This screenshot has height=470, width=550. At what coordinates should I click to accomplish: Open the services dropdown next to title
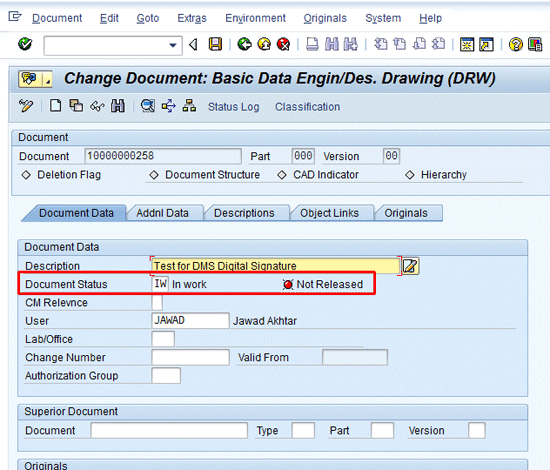click(x=47, y=79)
